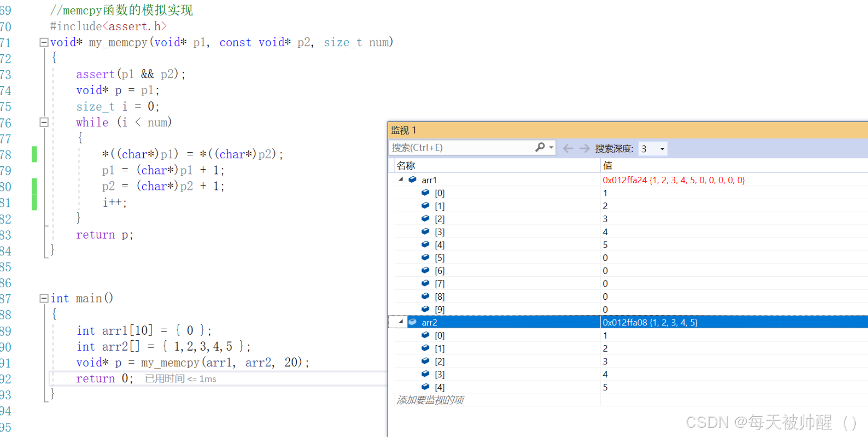Collapse the my_memcpy function code fold

tap(44, 42)
